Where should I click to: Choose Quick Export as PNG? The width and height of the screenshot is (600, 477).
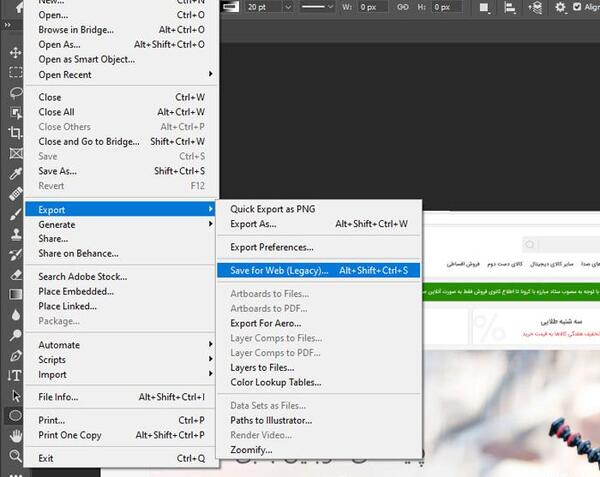point(318,209)
